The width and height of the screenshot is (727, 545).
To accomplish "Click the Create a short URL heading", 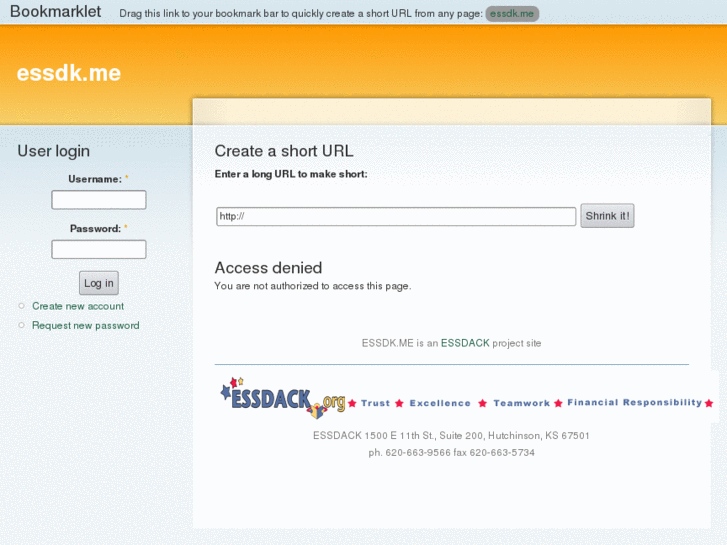I will tap(284, 151).
